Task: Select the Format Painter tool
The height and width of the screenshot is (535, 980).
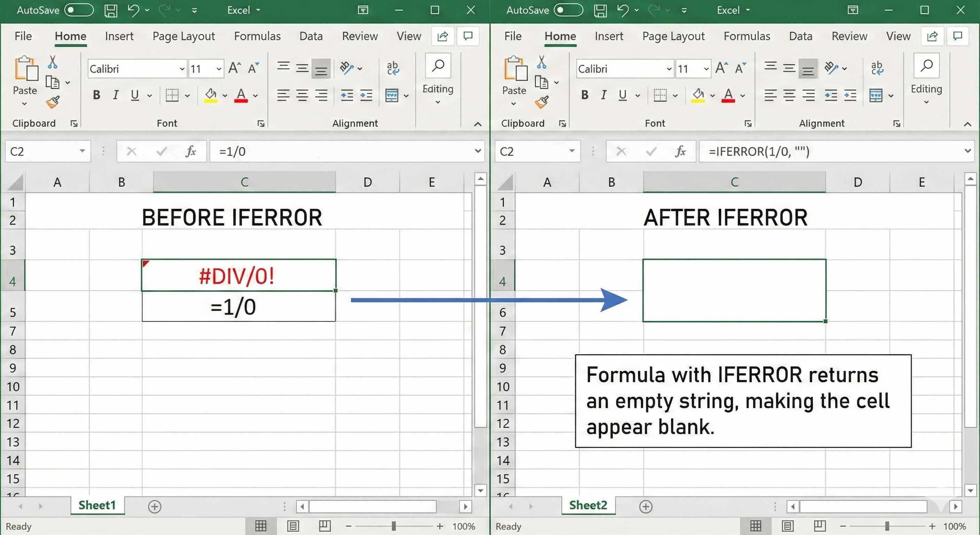Action: pos(53,102)
